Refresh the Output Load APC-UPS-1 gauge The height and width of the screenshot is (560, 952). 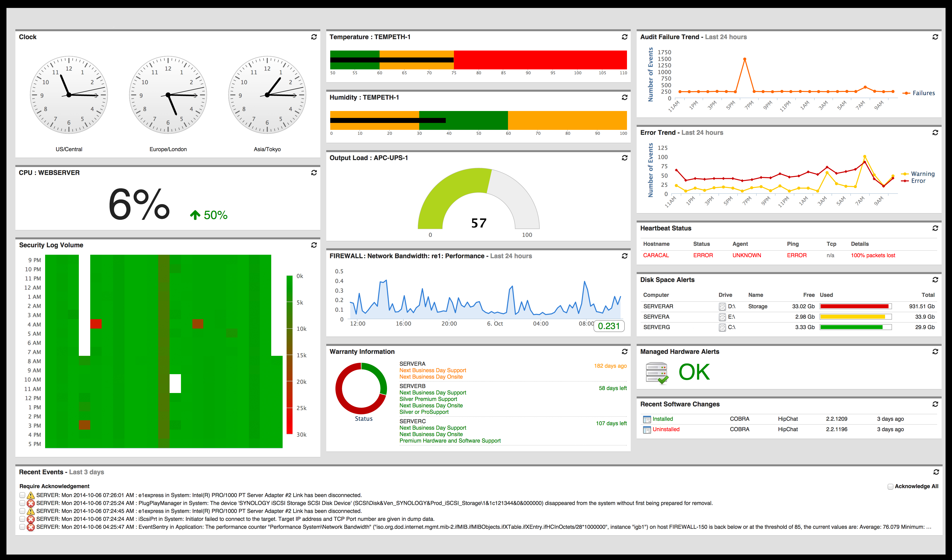[625, 158]
